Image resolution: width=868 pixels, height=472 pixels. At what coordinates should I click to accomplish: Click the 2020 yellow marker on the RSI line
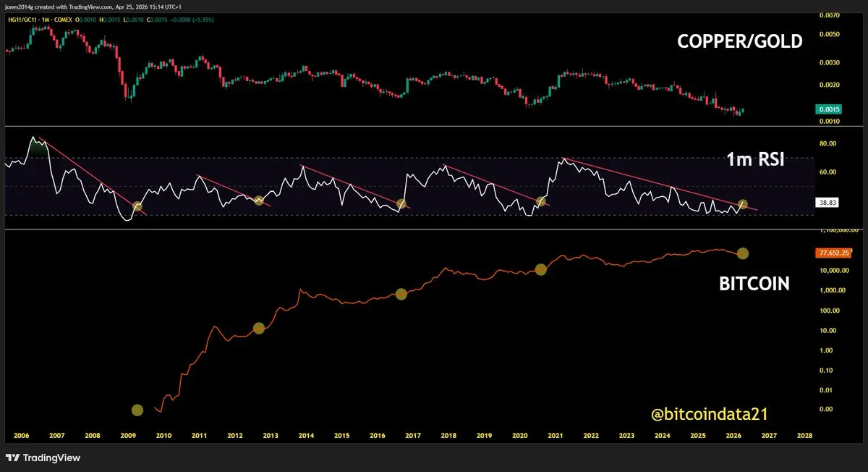point(541,201)
